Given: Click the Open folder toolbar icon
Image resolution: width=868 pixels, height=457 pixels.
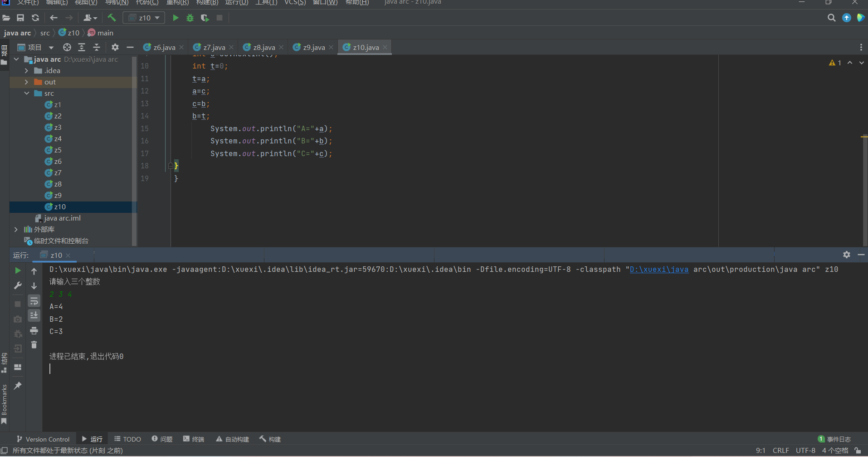Looking at the screenshot, I should point(6,18).
